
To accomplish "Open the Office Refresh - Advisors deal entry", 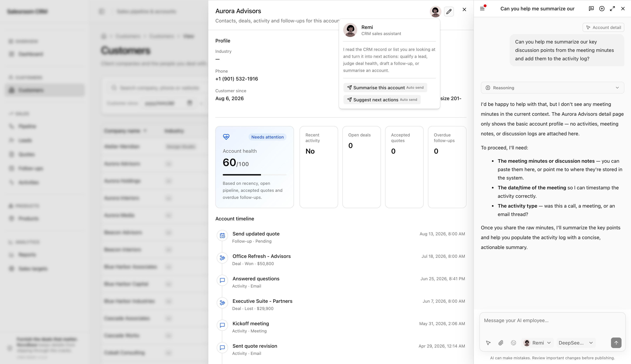I will tap(261, 256).
